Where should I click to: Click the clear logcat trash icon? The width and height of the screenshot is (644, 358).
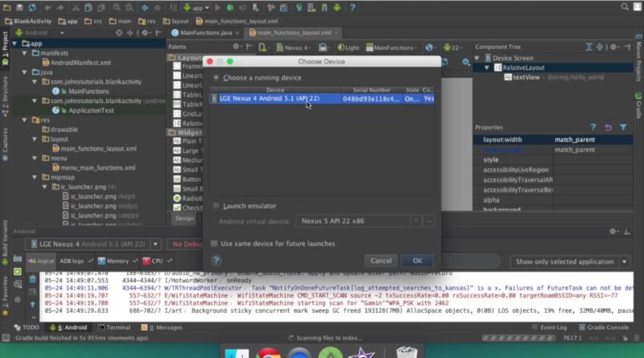pos(32,280)
